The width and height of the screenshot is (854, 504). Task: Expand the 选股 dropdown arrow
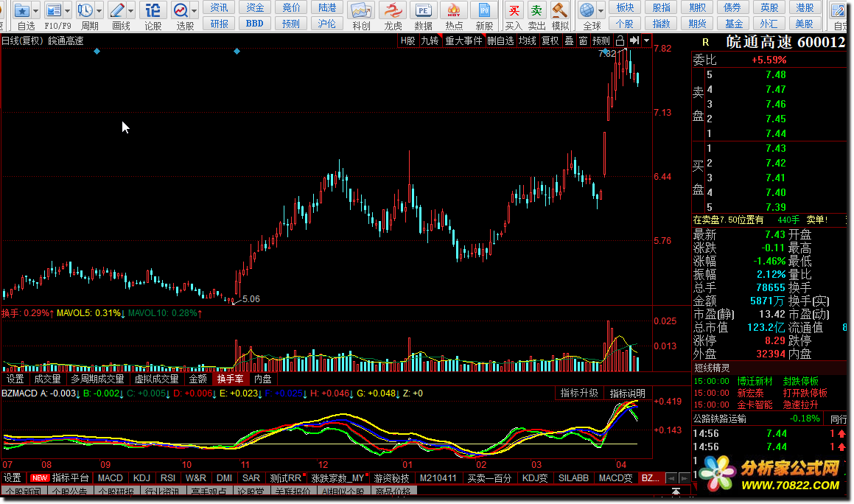(x=194, y=10)
